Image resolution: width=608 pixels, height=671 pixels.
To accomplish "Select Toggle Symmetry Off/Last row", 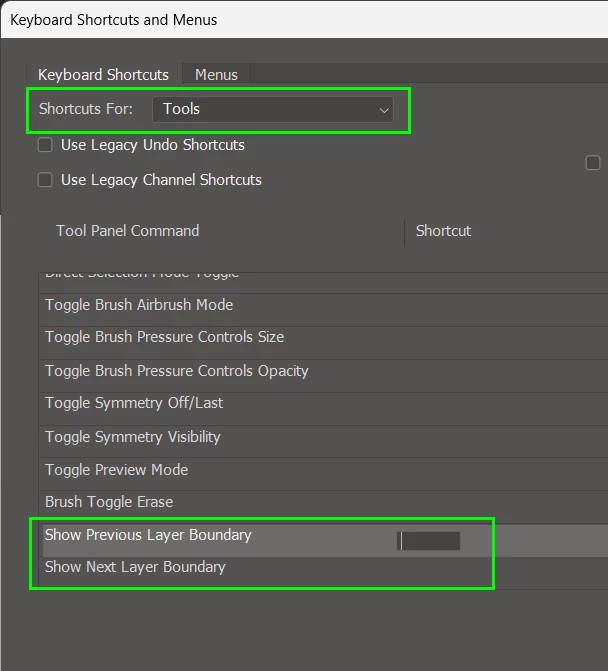I will point(323,409).
